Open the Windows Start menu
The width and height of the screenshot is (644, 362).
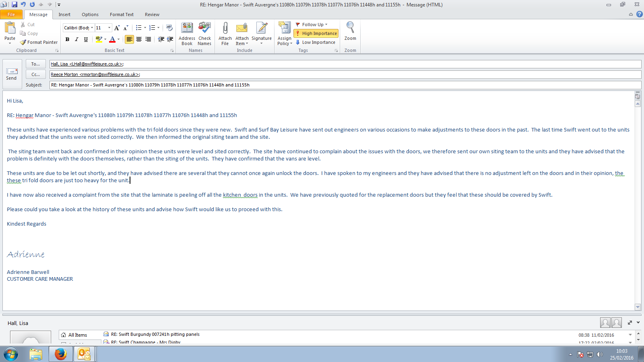(x=11, y=354)
